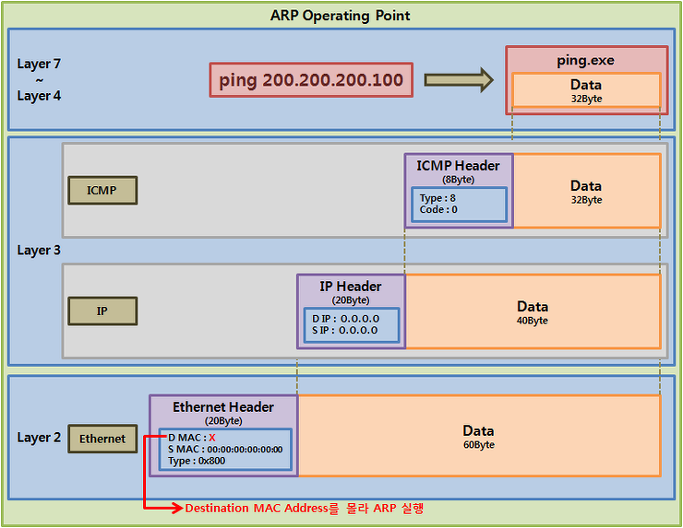Click the "Ethernet Header" heading
Viewport: 683px width, 528px height.
point(223,407)
